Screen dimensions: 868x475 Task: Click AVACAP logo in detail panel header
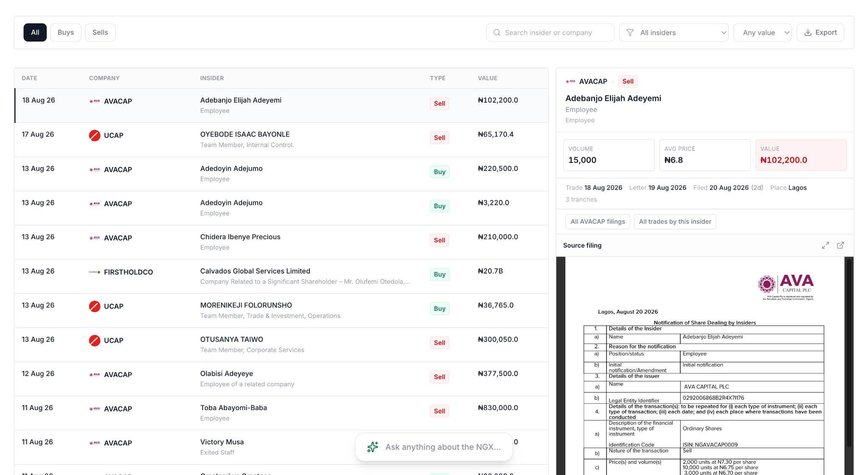[x=570, y=81]
